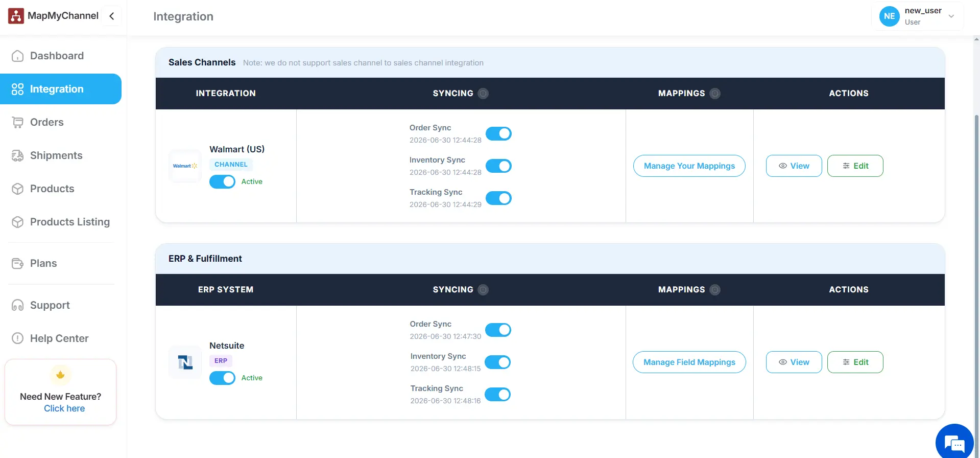The image size is (980, 458).
Task: Switch off Netsuite Tracking Sync toggle
Action: pyautogui.click(x=497, y=394)
